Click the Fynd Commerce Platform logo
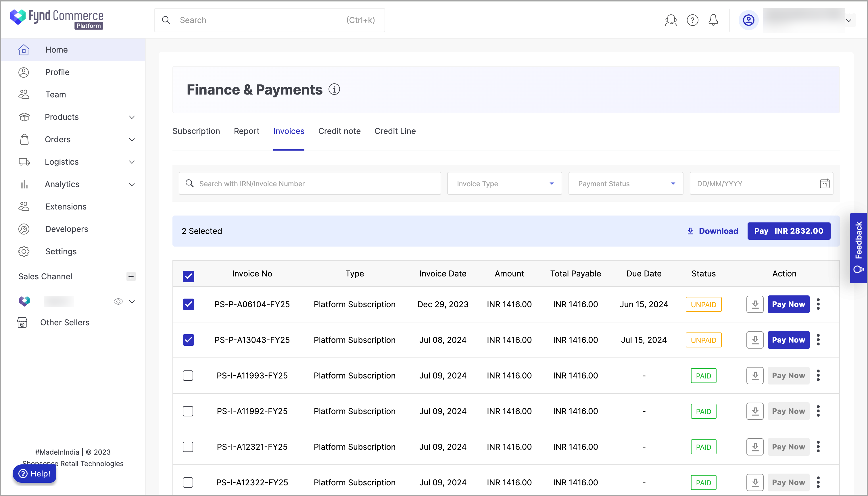868x496 pixels. click(57, 19)
